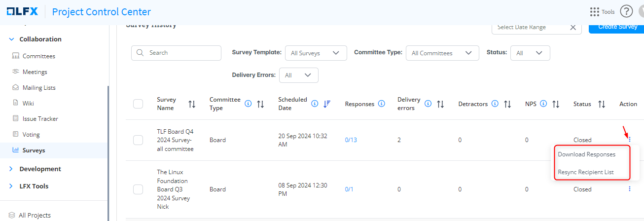
Task: Choose Resync Recipient List menu item
Action: tap(585, 172)
